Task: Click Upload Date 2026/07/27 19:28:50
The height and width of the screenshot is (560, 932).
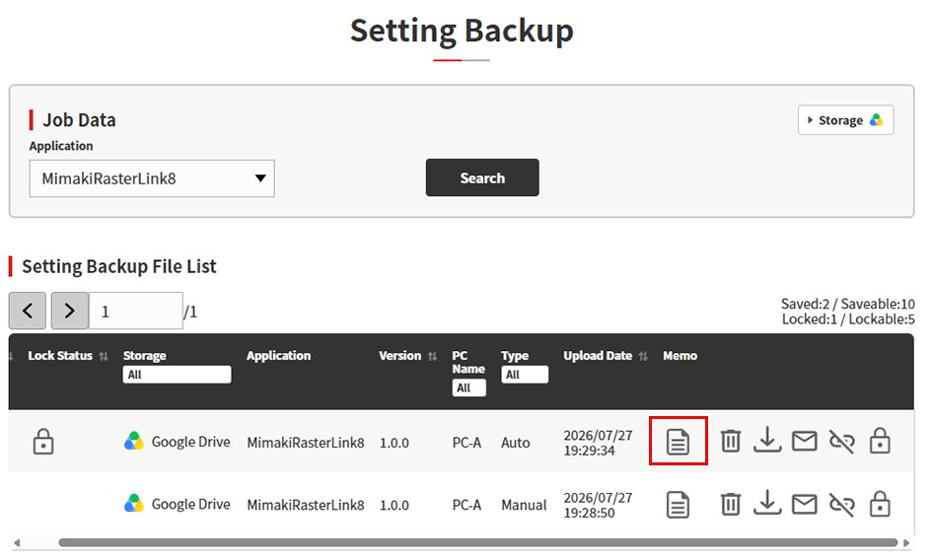Action: click(x=598, y=506)
